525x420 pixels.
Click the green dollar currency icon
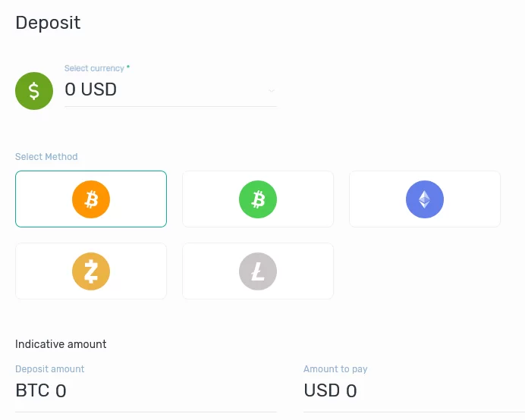pos(34,91)
